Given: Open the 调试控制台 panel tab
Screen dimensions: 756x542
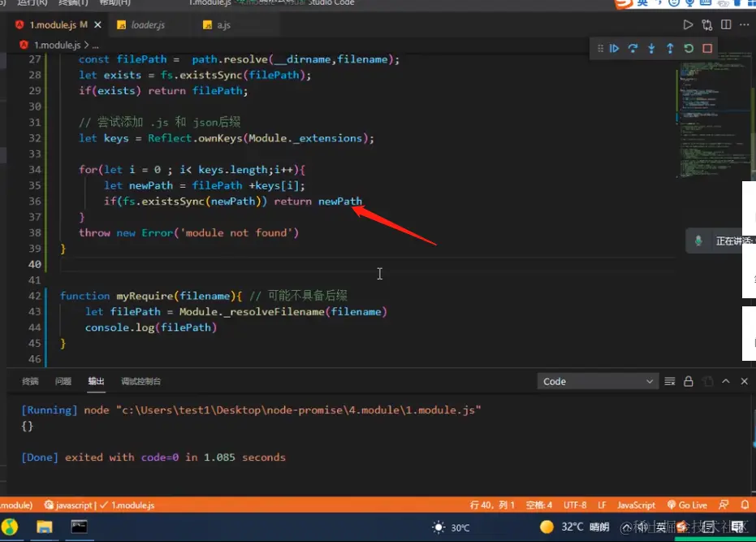Looking at the screenshot, I should (140, 381).
